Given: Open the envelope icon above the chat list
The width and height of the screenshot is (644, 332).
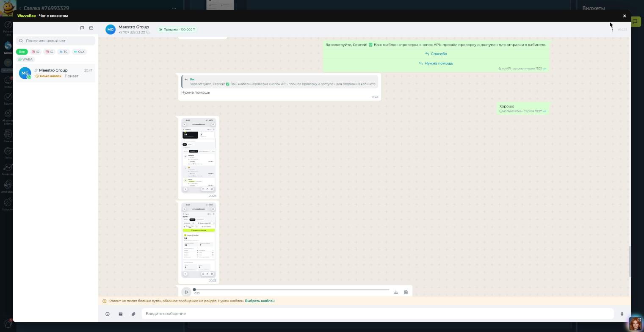Looking at the screenshot, I should 91,28.
